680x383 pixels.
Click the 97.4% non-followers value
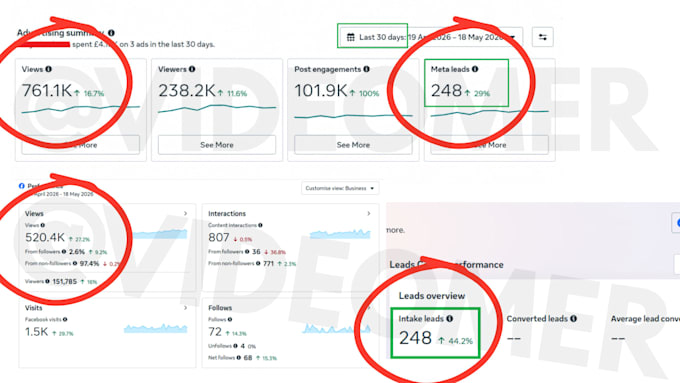(89, 263)
